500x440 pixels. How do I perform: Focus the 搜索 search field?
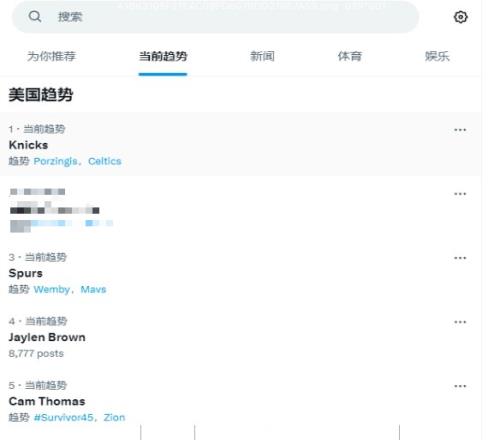(215, 17)
